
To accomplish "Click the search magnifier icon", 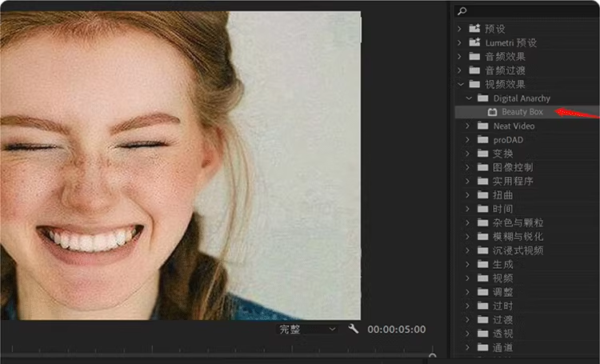I will tap(461, 10).
